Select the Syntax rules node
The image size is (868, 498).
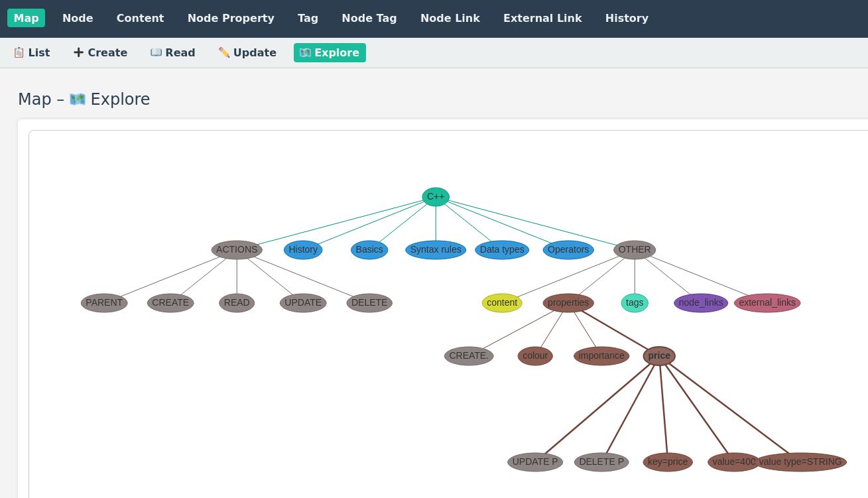point(436,250)
